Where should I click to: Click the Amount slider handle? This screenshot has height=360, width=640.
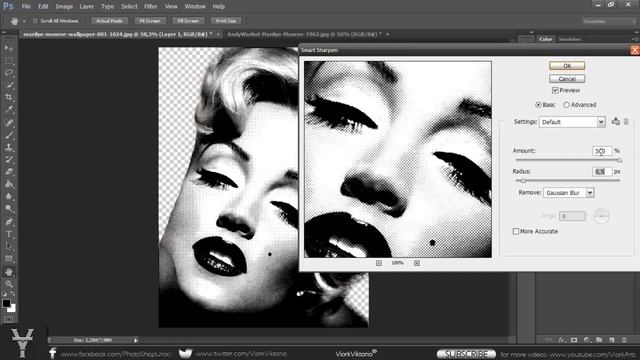[619, 160]
